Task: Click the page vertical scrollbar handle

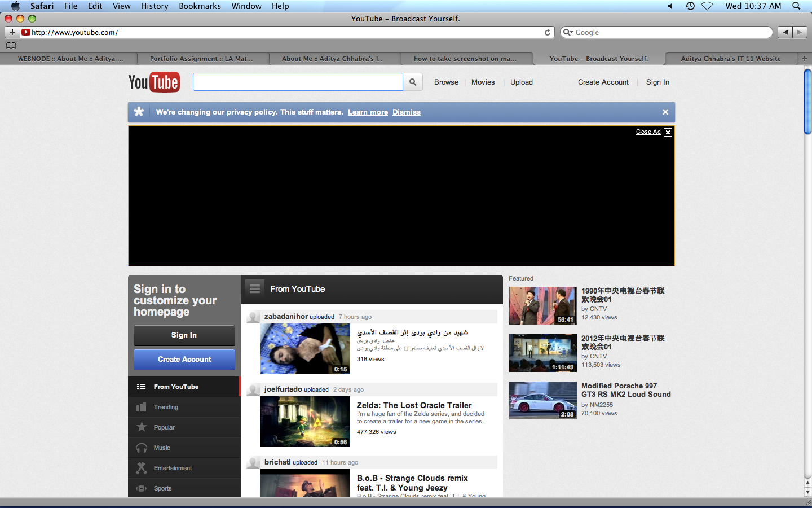Action: [x=807, y=102]
